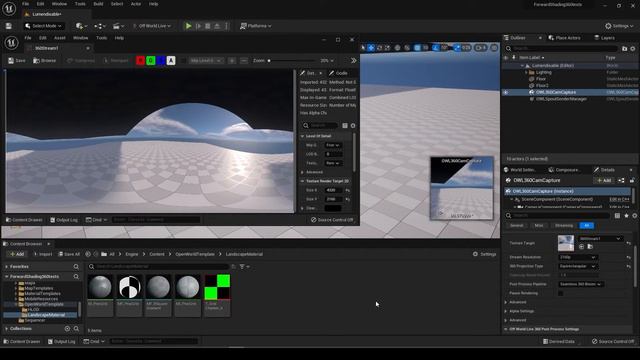The height and width of the screenshot is (360, 640).
Task: Open the Off World Live dropdown
Action: pos(151,26)
